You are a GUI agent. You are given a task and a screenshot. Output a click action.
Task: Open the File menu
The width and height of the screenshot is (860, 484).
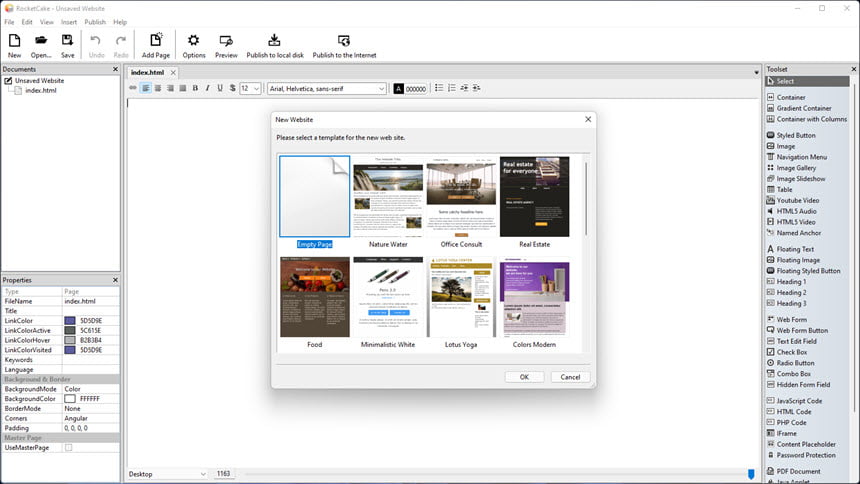click(x=9, y=22)
